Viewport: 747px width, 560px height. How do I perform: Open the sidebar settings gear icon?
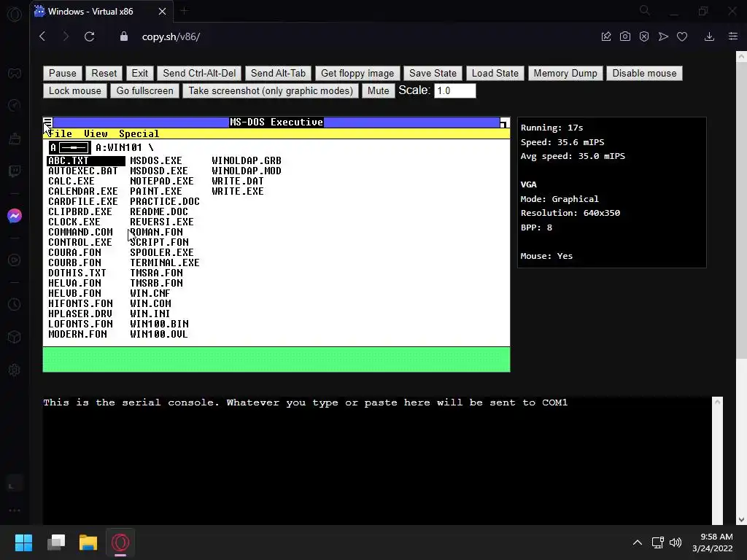(x=15, y=370)
